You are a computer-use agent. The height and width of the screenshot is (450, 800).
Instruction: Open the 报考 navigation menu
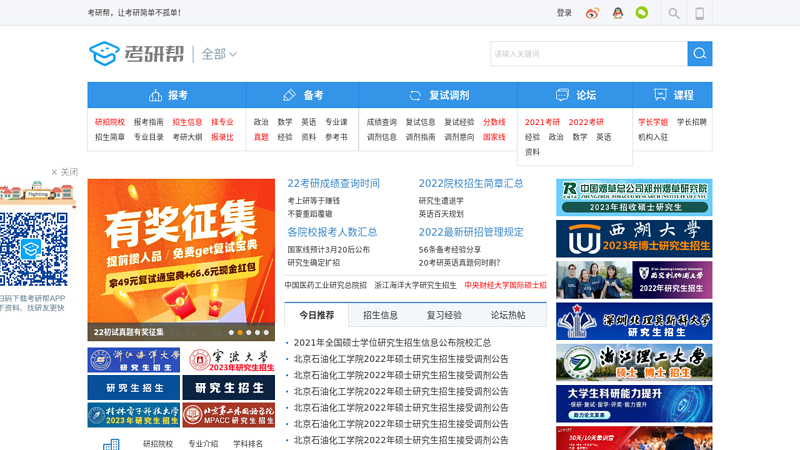click(x=167, y=95)
